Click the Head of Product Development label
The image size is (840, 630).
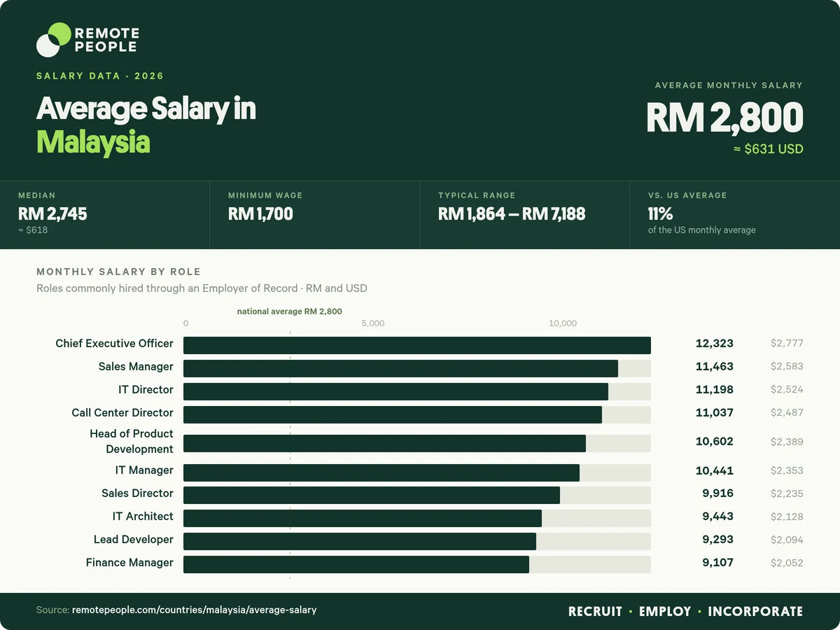[132, 442]
